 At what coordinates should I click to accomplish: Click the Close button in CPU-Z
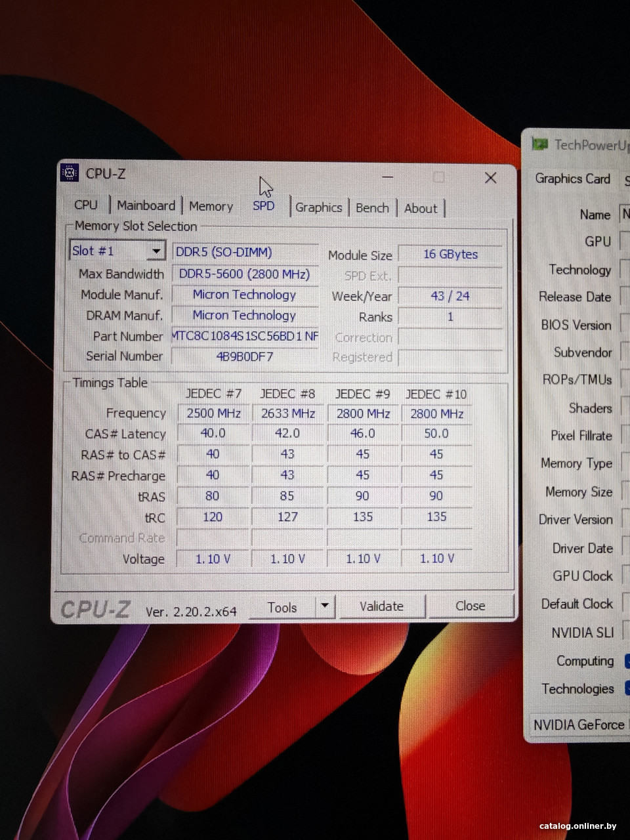pos(471,606)
